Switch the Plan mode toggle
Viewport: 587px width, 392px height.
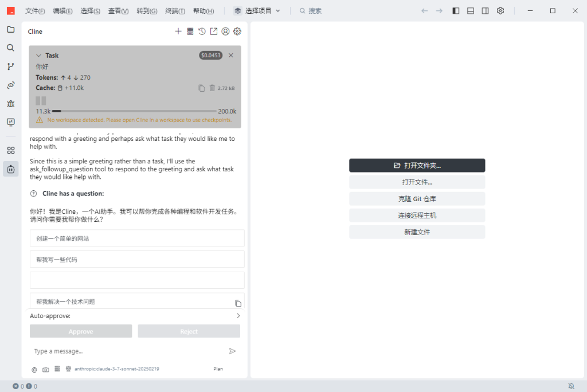218,369
